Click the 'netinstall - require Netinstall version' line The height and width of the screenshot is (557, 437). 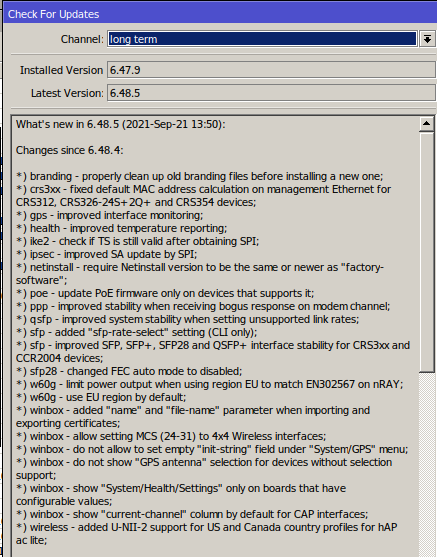pos(200,274)
